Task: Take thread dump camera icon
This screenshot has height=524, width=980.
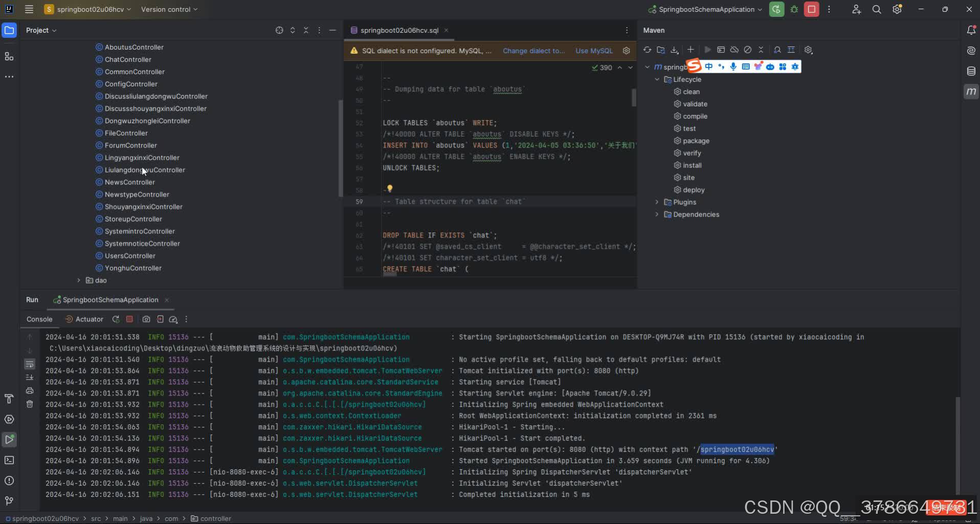Action: click(x=146, y=319)
